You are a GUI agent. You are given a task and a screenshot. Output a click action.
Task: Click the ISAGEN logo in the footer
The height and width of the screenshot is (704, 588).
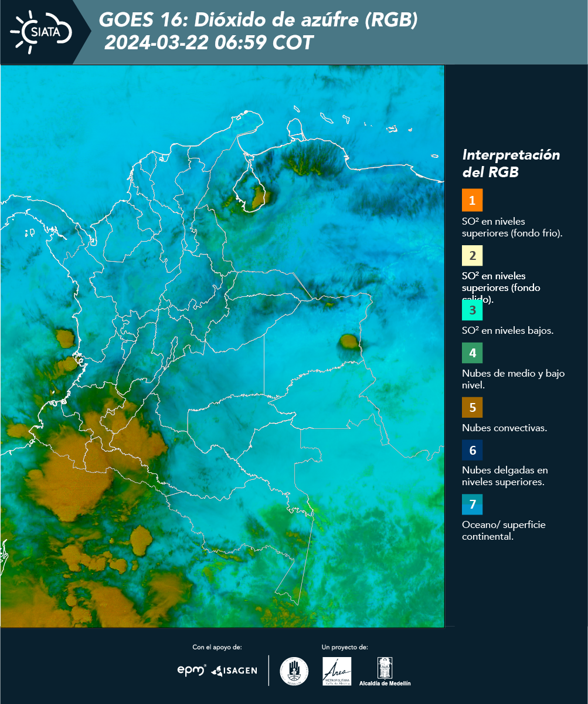(x=234, y=671)
